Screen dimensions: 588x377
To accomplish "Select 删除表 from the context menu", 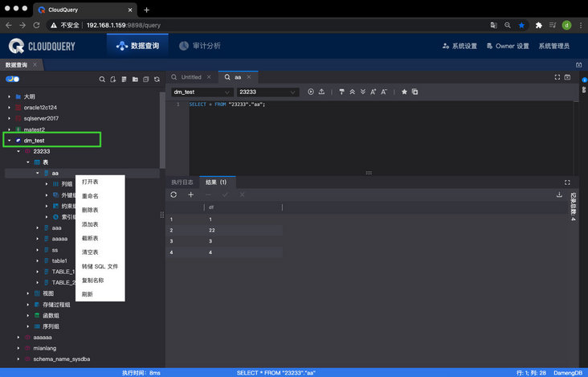I will [x=90, y=210].
